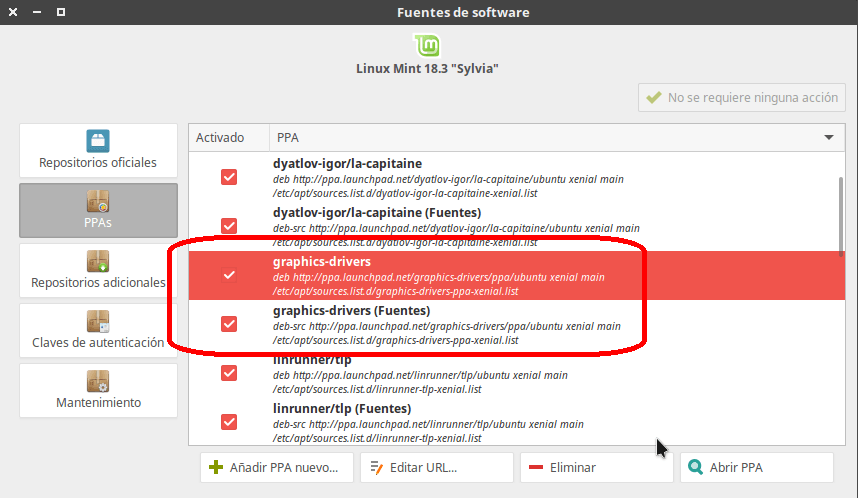Select linrunner/tlp (Fuentes) row title
The width and height of the screenshot is (858, 498).
click(x=342, y=408)
